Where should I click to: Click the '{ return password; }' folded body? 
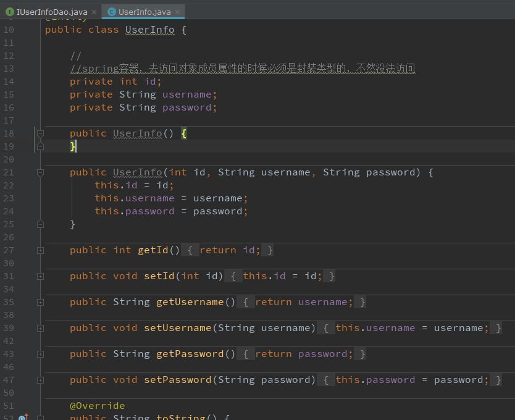click(301, 355)
